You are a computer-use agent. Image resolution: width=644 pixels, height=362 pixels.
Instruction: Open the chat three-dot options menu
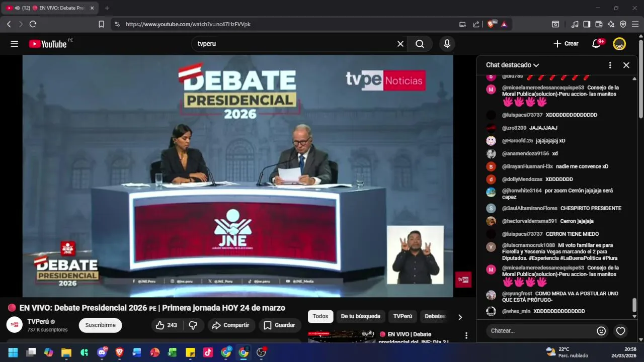(x=610, y=65)
